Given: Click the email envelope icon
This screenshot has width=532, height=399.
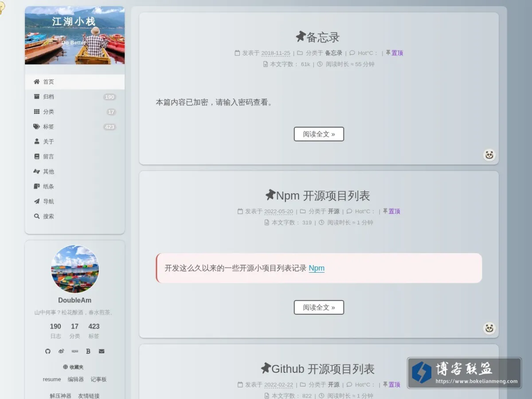Looking at the screenshot, I should click(102, 351).
